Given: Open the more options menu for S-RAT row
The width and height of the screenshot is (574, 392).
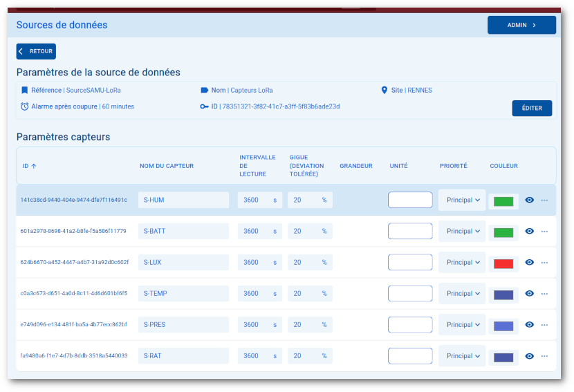Looking at the screenshot, I should pos(544,356).
